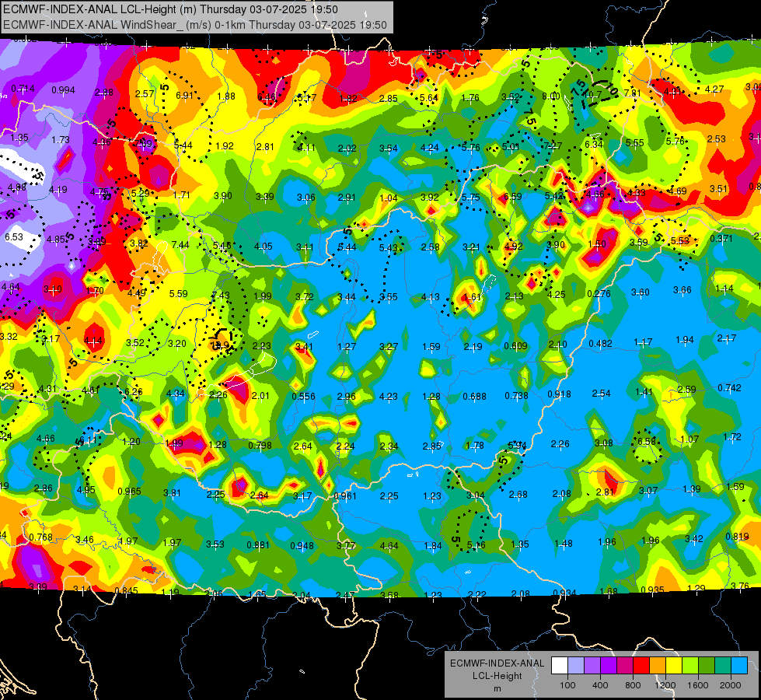This screenshot has height=700, width=761.
Task: Click the wind shear value '0.738'
Action: click(x=516, y=396)
